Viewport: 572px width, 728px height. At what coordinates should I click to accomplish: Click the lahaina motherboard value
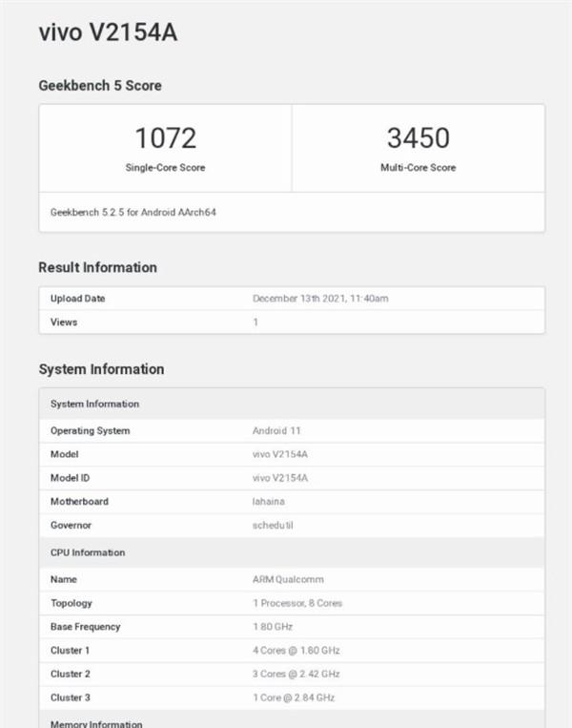pos(269,502)
